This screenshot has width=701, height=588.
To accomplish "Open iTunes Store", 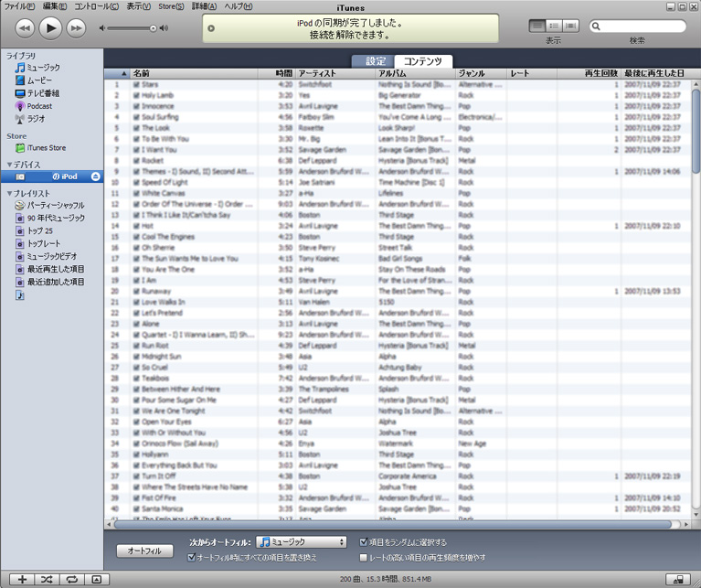I will click(x=41, y=148).
